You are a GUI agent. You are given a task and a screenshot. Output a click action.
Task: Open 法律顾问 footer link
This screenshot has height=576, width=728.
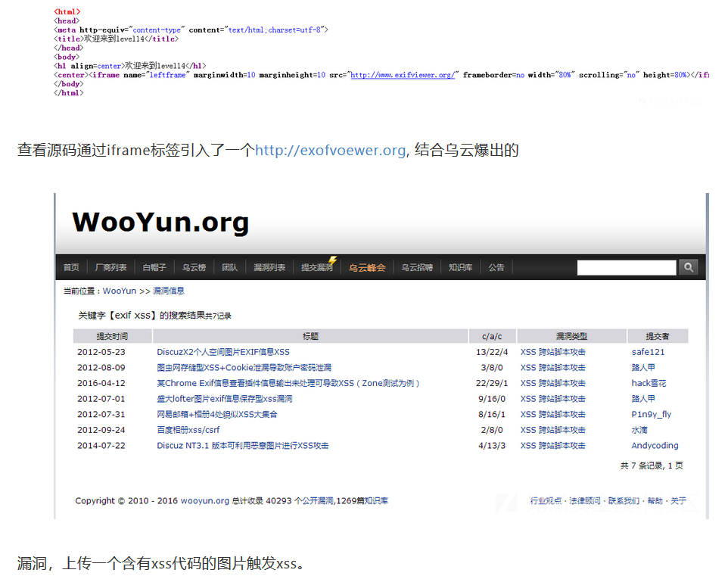coord(584,501)
